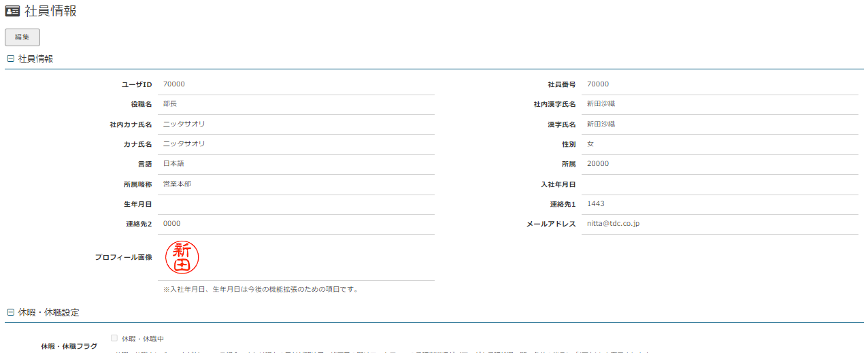
Task: Click the note about 入社年月日、生年月日
Action: 261,289
